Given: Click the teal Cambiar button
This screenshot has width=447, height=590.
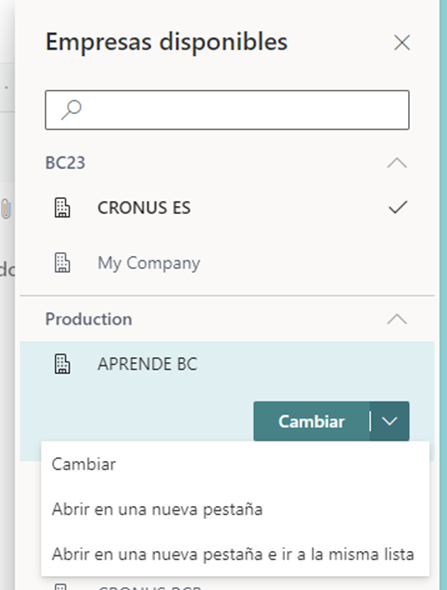Looking at the screenshot, I should [x=312, y=421].
